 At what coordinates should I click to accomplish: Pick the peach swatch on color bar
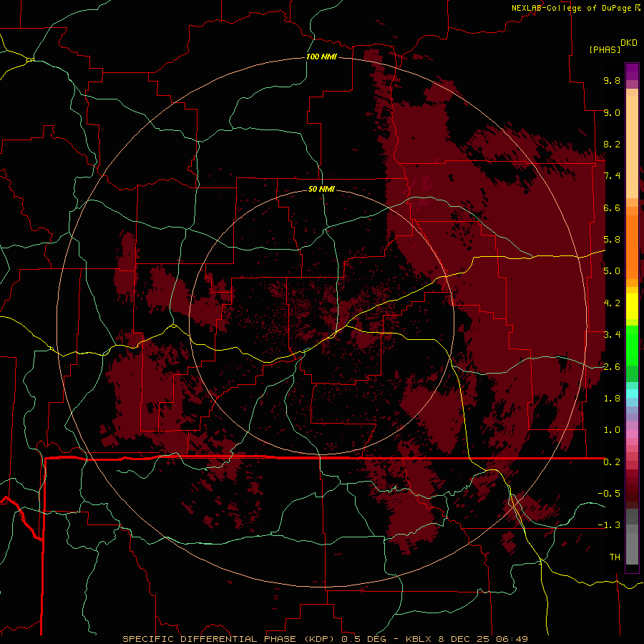click(x=632, y=148)
